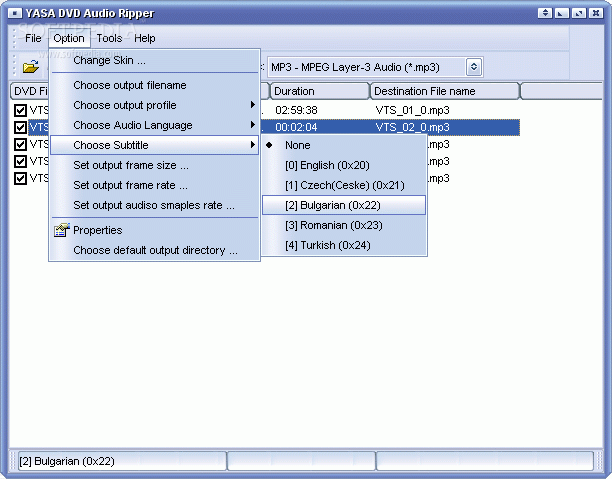
Task: Pick [4] Turkish (0x24) subtitle
Action: (x=344, y=246)
